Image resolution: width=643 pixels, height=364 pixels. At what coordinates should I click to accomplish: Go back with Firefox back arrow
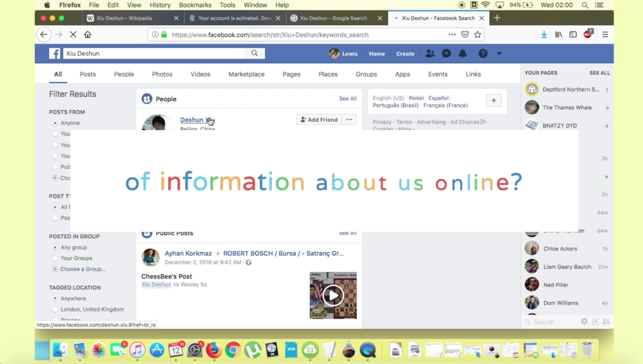44,35
